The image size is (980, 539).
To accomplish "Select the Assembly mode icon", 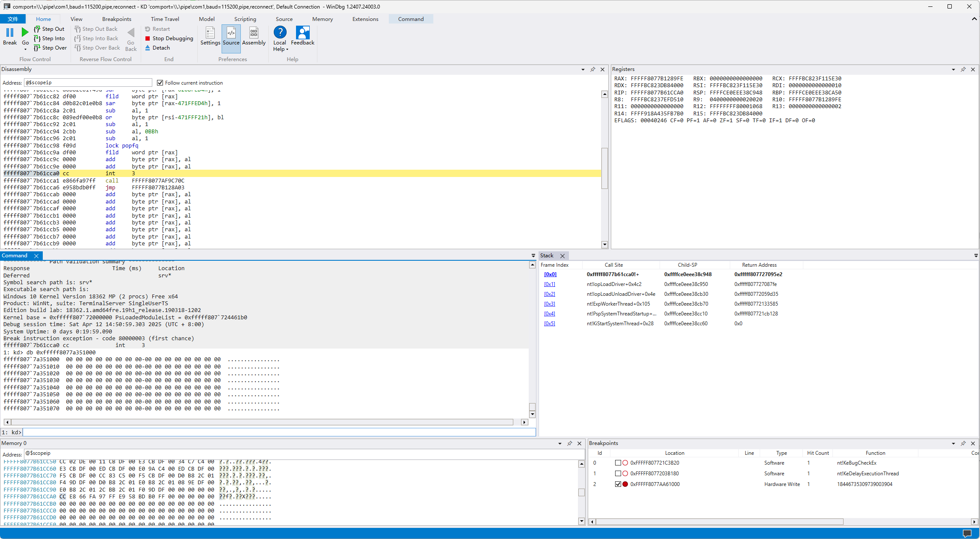I will coord(254,32).
